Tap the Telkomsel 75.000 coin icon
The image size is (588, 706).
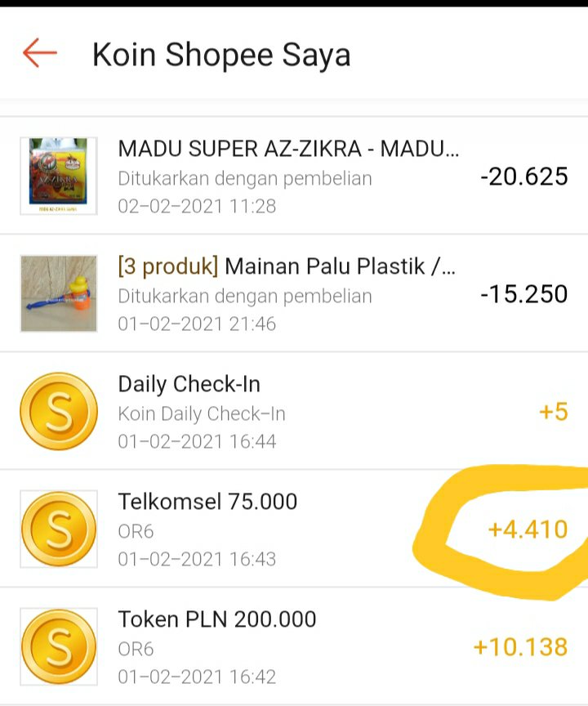pos(59,529)
